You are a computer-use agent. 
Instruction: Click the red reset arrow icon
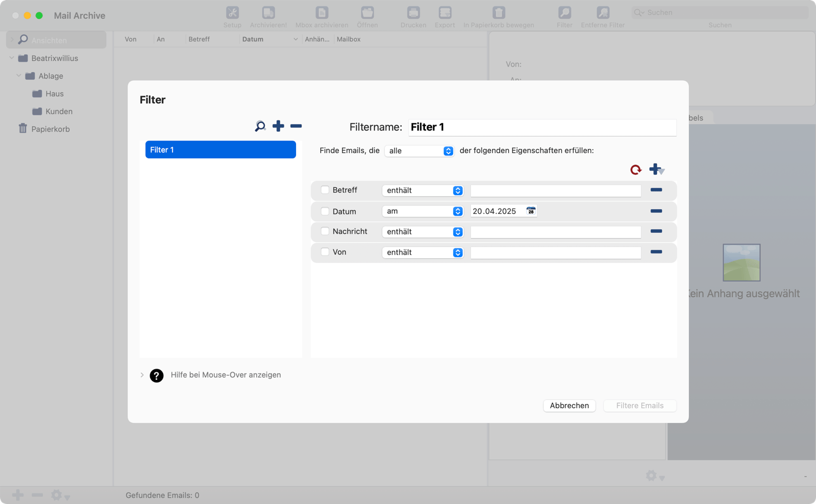coord(636,170)
